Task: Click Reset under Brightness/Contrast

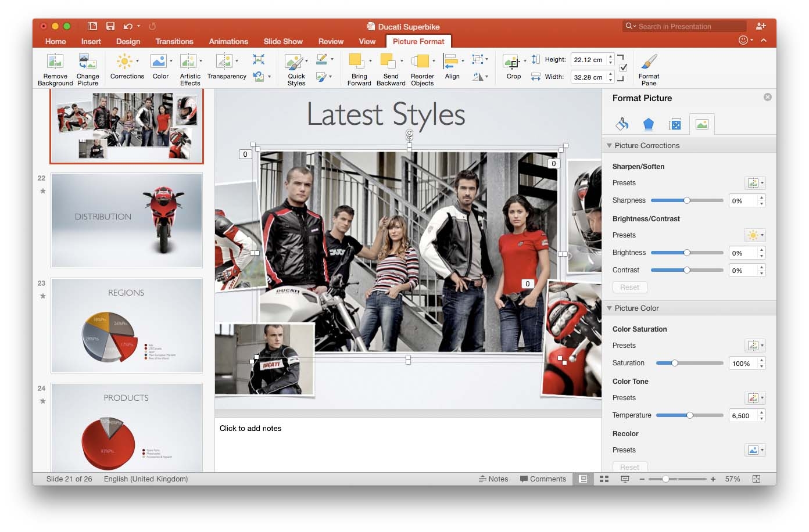Action: coord(629,287)
